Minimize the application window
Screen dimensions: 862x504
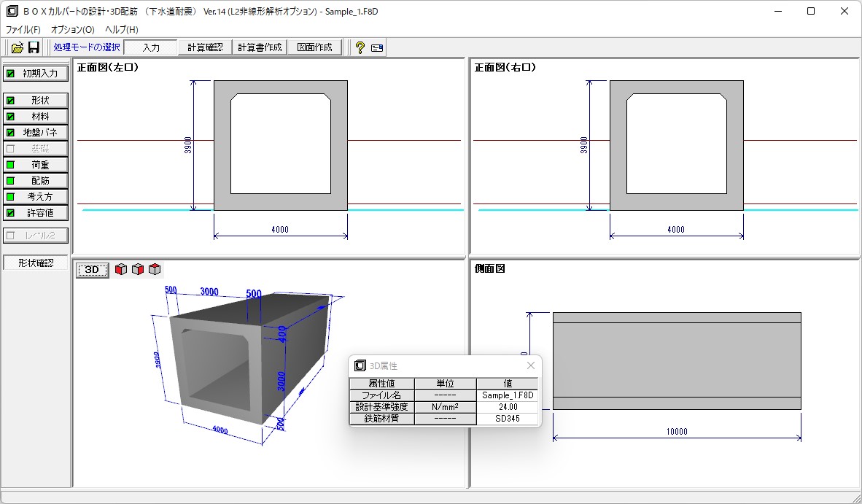pos(778,11)
